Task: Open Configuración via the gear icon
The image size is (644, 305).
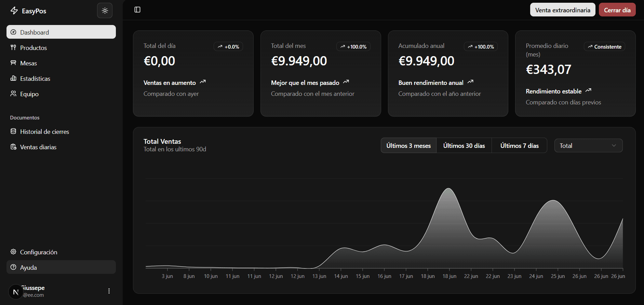Action: 13,252
